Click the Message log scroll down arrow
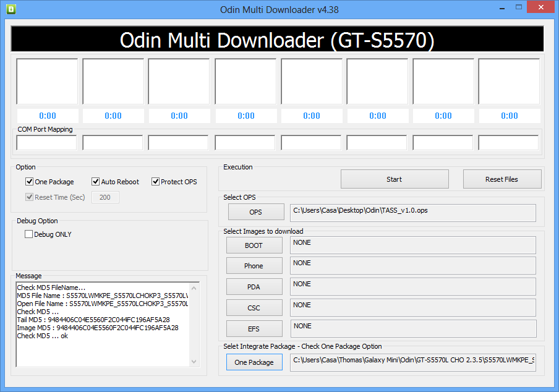This screenshot has height=392, width=559. pos(194,361)
